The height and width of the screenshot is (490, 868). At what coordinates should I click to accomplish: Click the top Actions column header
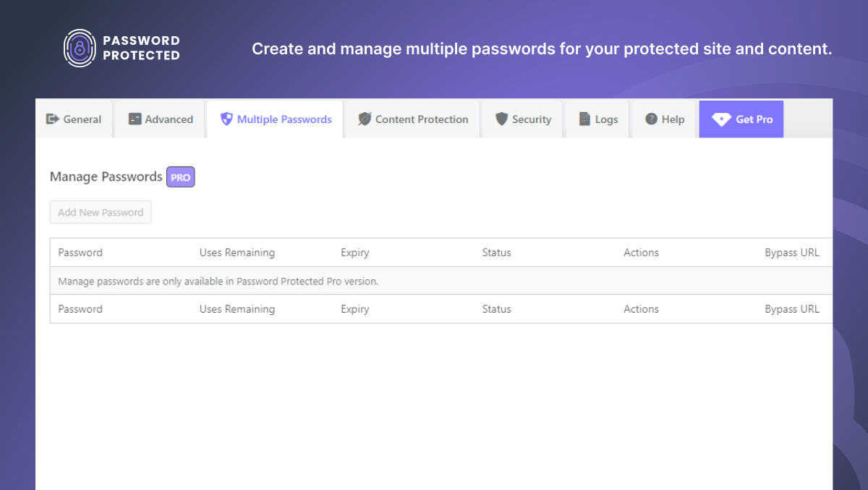tap(642, 253)
